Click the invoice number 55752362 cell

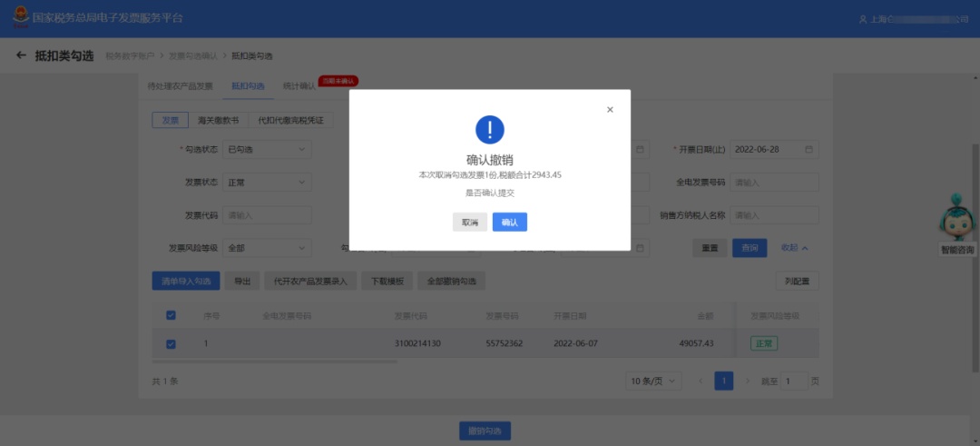pyautogui.click(x=505, y=343)
